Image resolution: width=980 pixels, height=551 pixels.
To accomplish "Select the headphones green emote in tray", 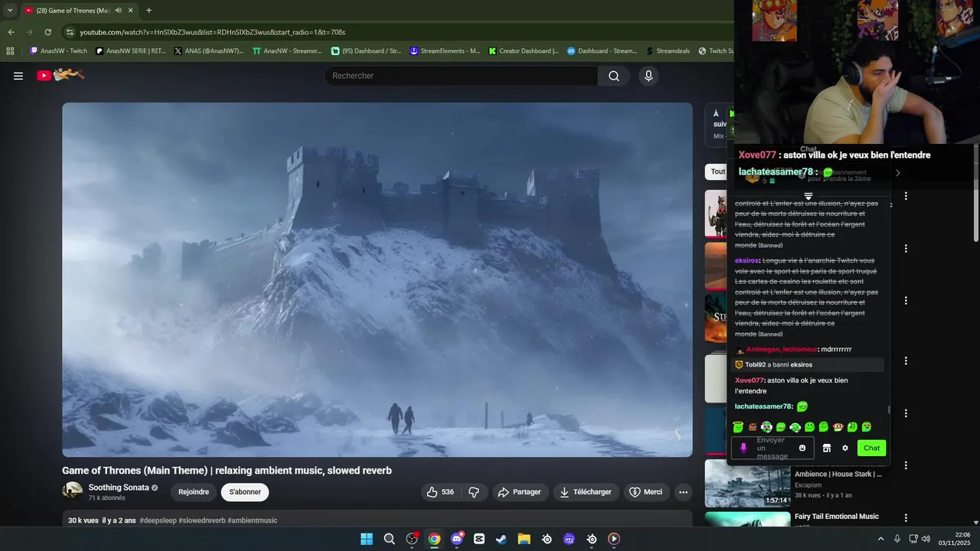I will 795,427.
